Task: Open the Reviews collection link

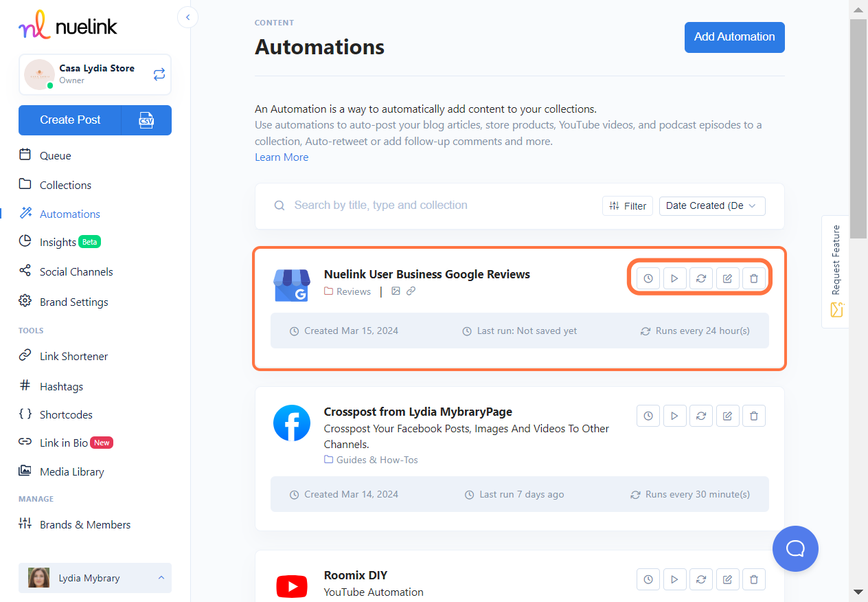Action: [347, 291]
